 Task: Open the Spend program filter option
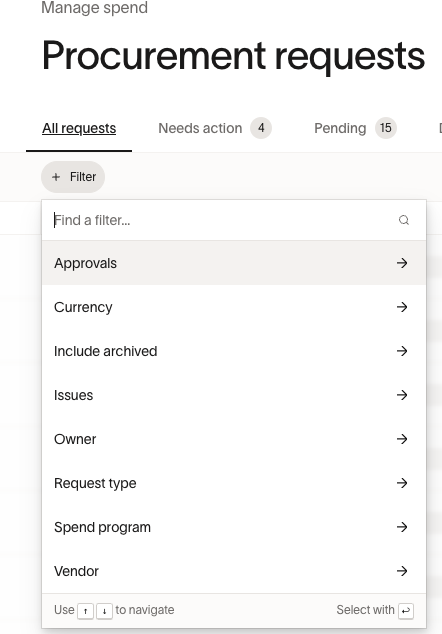(234, 527)
